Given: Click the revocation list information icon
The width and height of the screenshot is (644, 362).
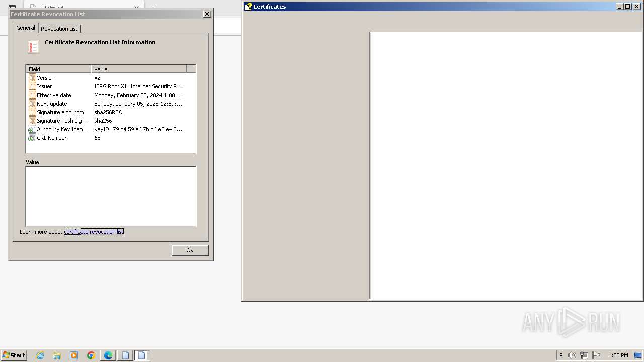Looking at the screenshot, I should point(33,47).
